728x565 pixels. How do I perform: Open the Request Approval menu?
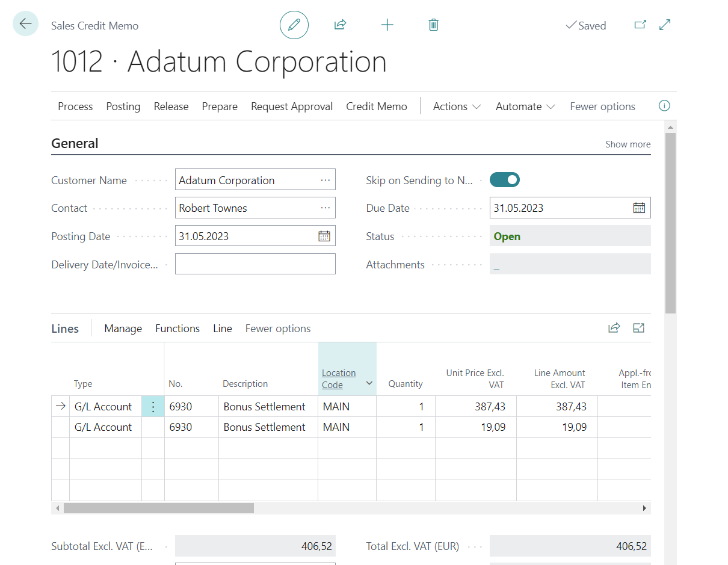291,107
